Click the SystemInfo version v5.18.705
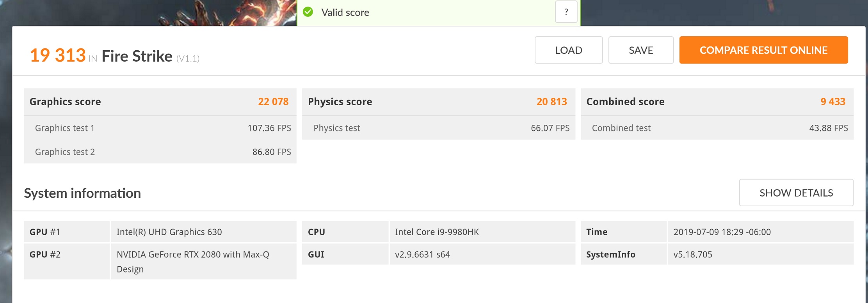The width and height of the screenshot is (868, 303). pyautogui.click(x=693, y=255)
